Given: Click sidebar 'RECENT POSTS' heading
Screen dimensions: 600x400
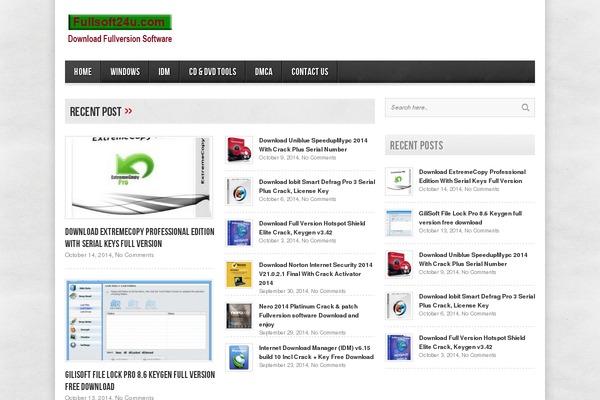Looking at the screenshot, I should [x=416, y=145].
